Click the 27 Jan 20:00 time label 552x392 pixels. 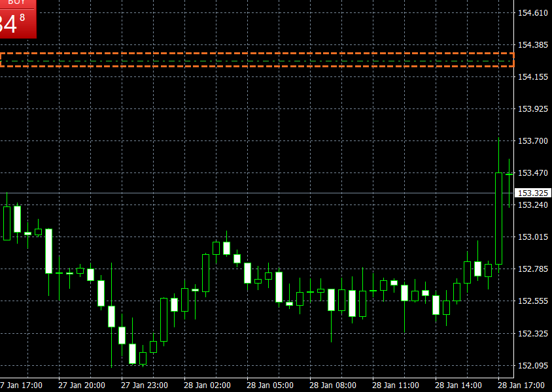[82, 385]
